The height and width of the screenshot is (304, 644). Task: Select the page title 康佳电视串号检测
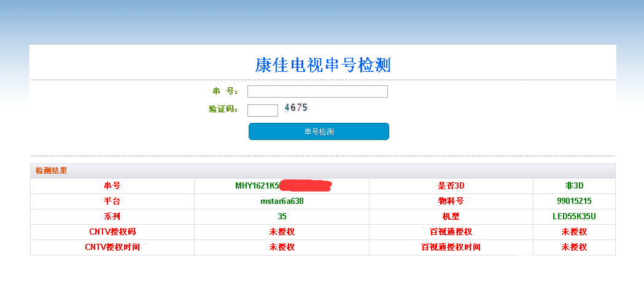click(x=323, y=65)
